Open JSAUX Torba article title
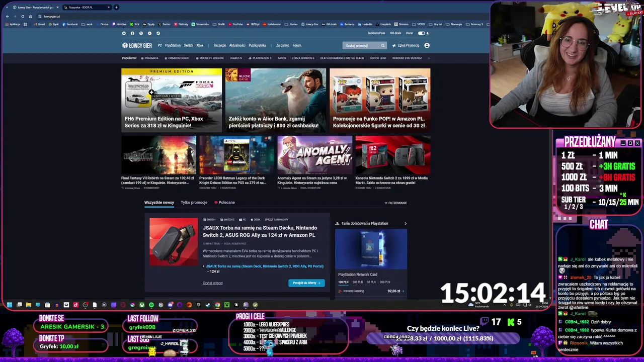Viewport: 644px width, 362px height. [260, 231]
